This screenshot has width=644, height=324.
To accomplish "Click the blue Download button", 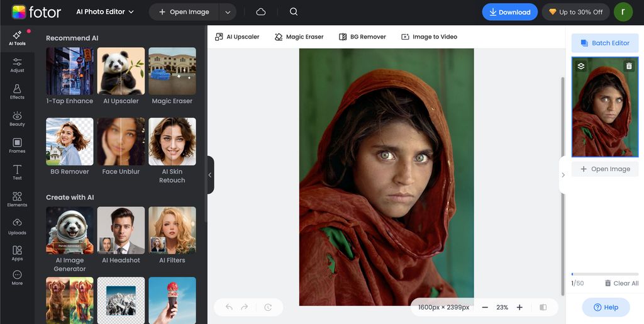I will (510, 12).
